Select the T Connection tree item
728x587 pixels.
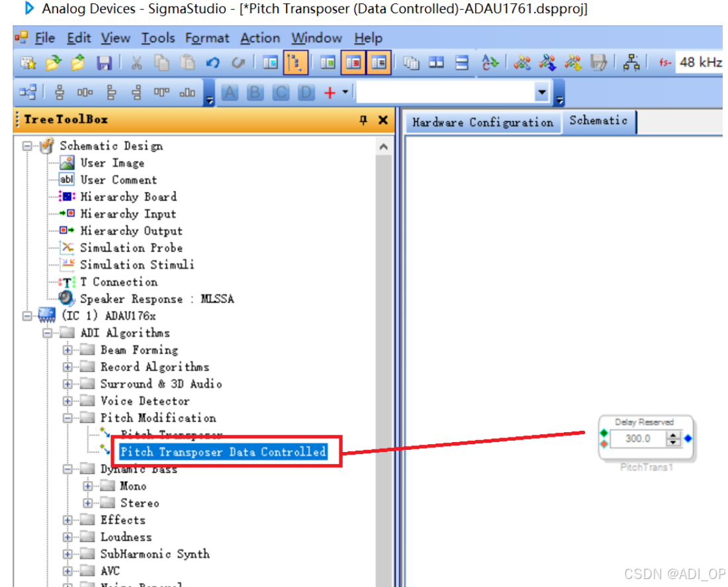(119, 282)
